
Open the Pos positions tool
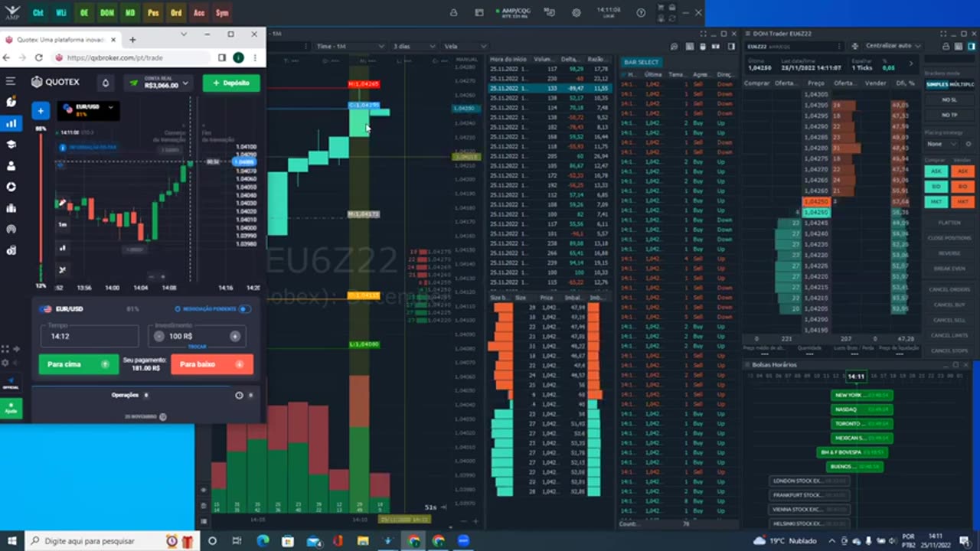(153, 12)
